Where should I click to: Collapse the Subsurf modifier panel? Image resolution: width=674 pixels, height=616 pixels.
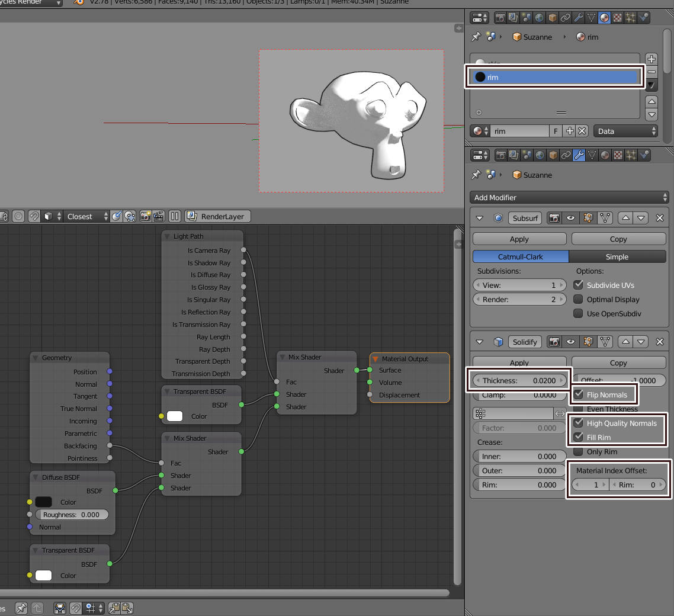click(x=480, y=219)
